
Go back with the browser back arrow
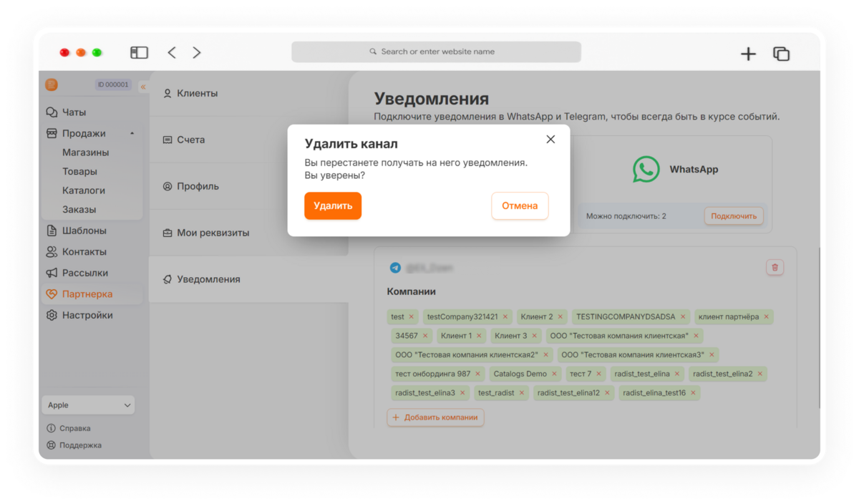(172, 52)
